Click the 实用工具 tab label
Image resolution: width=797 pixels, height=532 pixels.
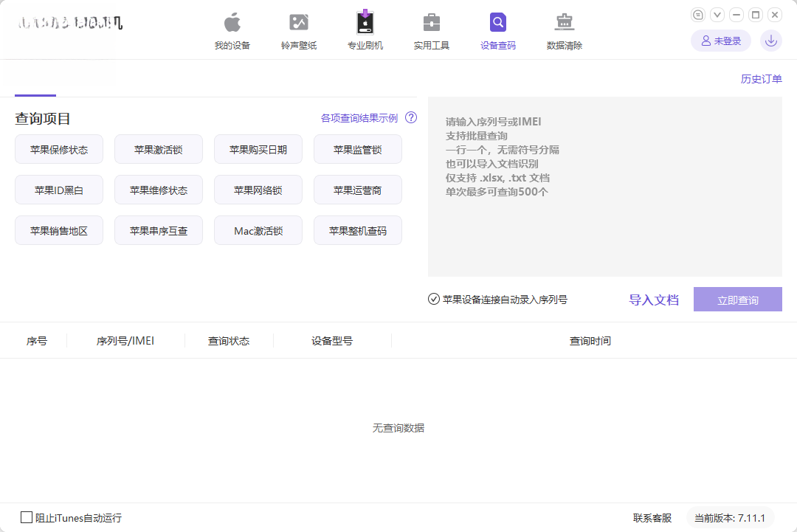(432, 45)
